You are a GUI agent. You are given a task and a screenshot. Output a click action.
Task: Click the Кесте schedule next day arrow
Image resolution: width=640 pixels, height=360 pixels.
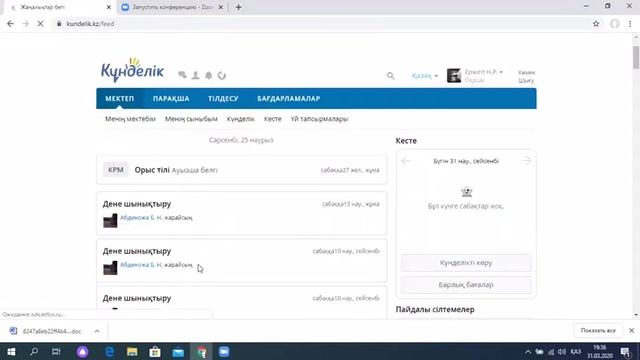tap(526, 161)
